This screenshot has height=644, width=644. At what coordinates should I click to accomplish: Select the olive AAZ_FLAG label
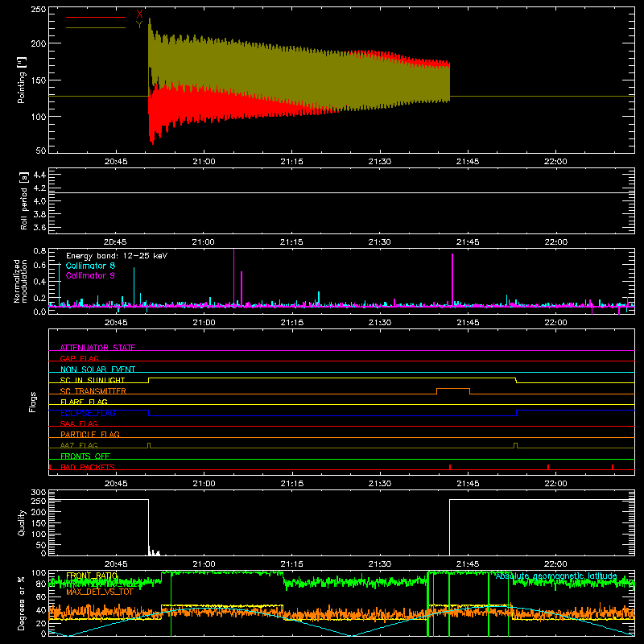79,445
